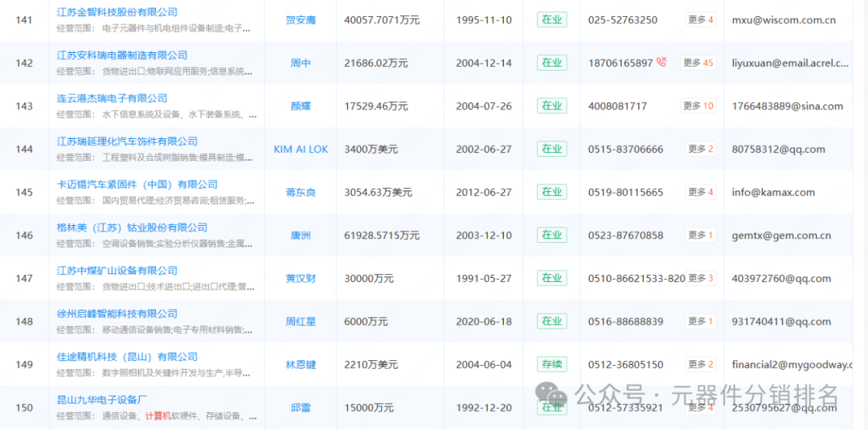Click the phone icon beside 18706165897
Image resolution: width=868 pixels, height=430 pixels.
click(661, 63)
